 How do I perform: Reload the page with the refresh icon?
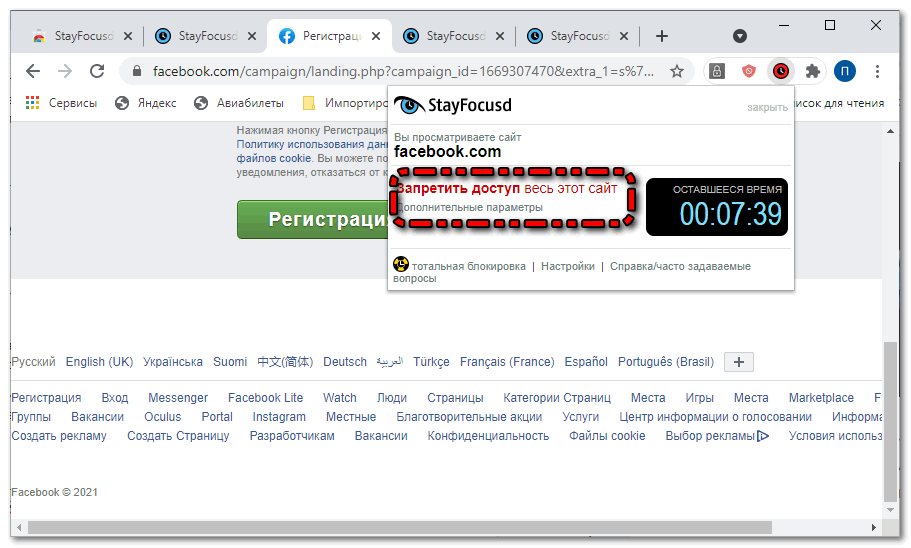point(97,71)
